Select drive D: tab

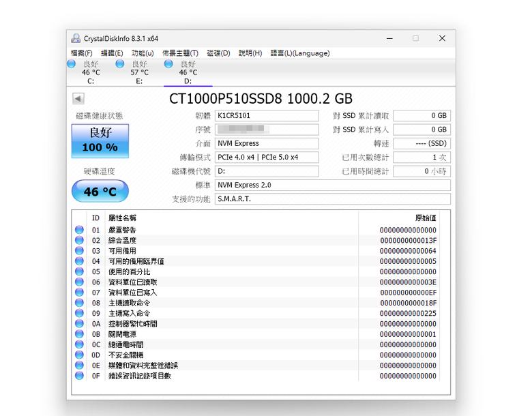(x=188, y=72)
